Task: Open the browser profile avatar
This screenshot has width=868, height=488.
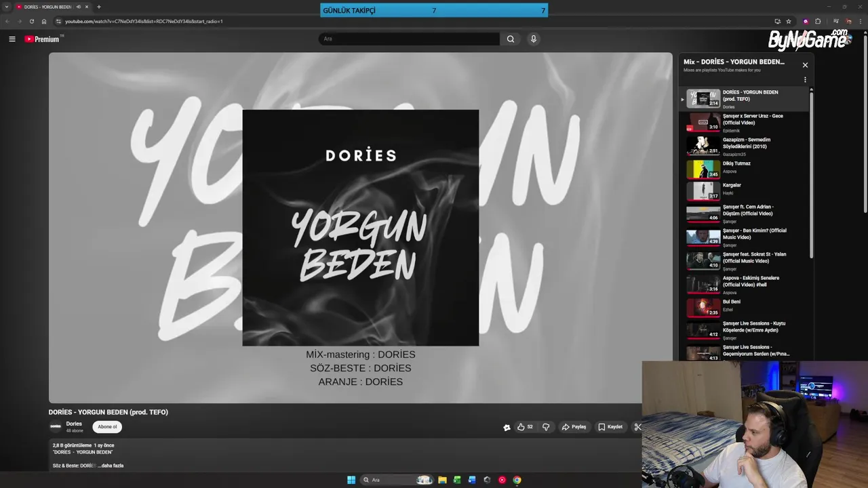Action: [849, 21]
